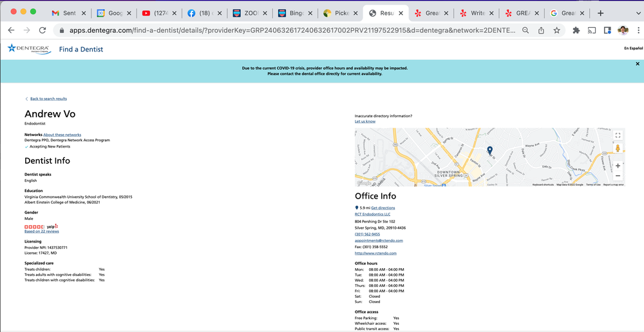
Task: Open Based on 22 reviews link
Action: [x=41, y=231]
